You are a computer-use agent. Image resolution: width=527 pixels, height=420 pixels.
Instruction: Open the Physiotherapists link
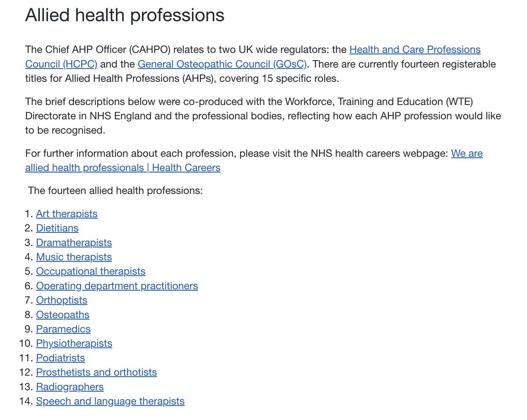pyautogui.click(x=74, y=344)
